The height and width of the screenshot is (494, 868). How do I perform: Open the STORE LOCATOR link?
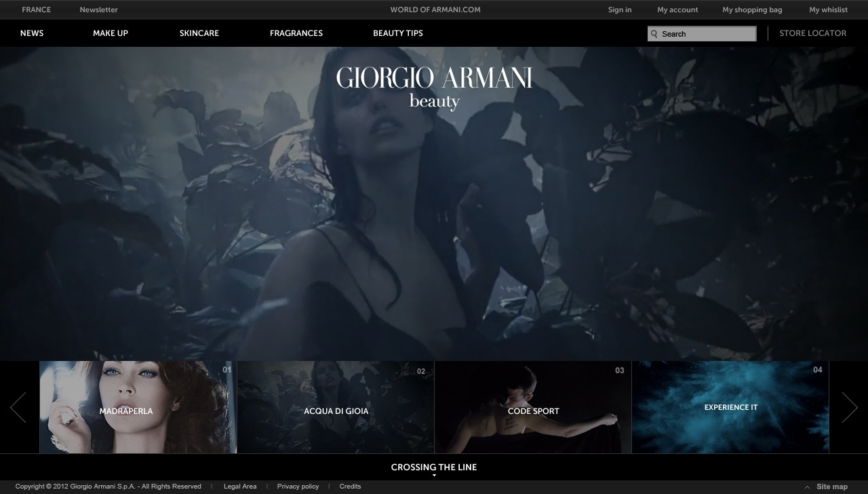813,33
